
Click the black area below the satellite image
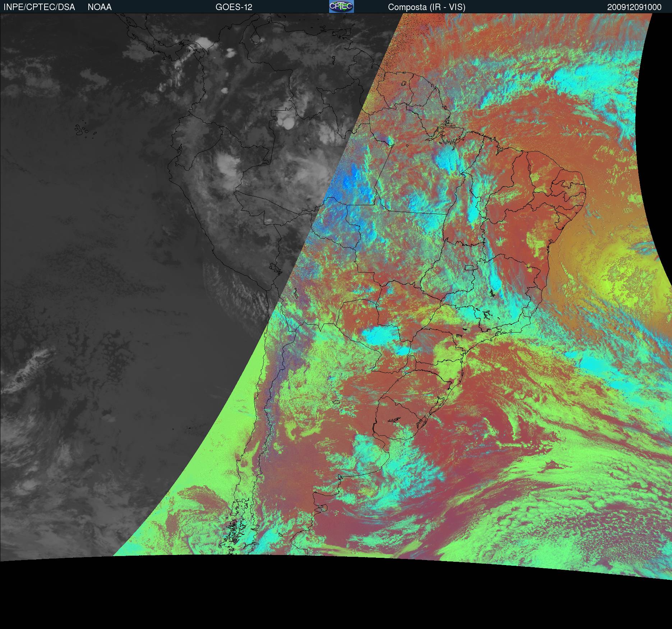tap(323, 593)
